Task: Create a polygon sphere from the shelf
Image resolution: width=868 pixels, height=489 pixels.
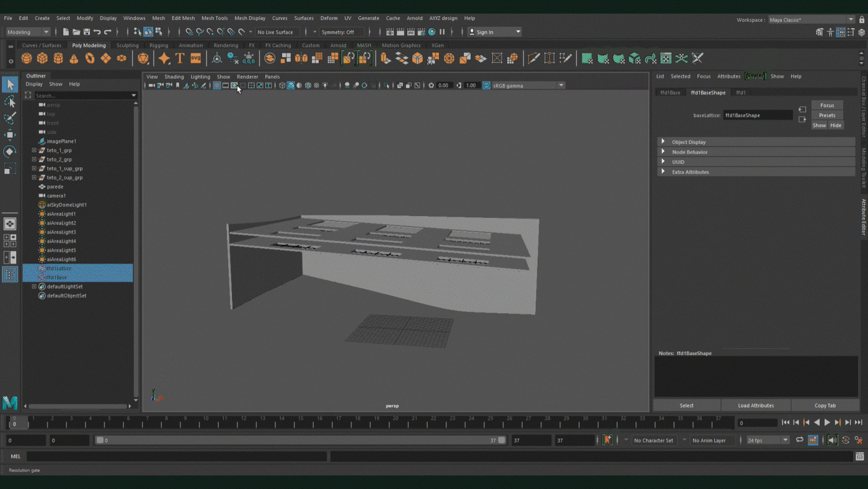Action: pyautogui.click(x=27, y=58)
